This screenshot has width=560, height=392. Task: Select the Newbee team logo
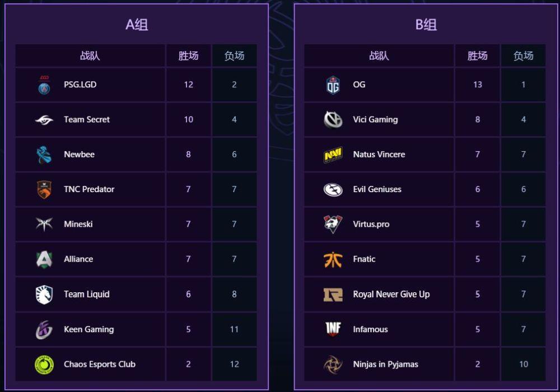(44, 155)
